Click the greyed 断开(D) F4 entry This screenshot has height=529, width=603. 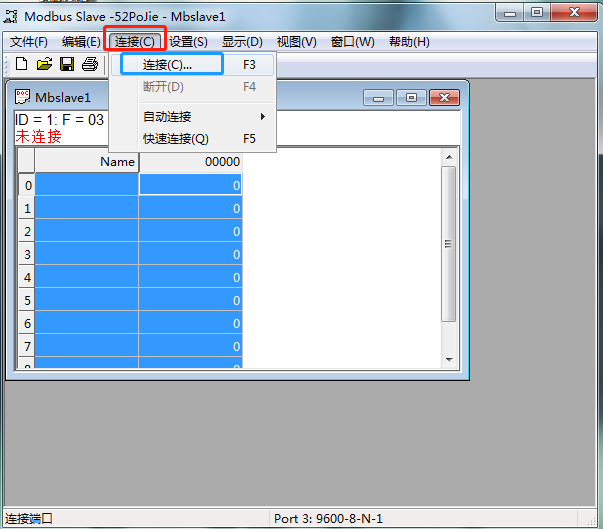coord(193,87)
